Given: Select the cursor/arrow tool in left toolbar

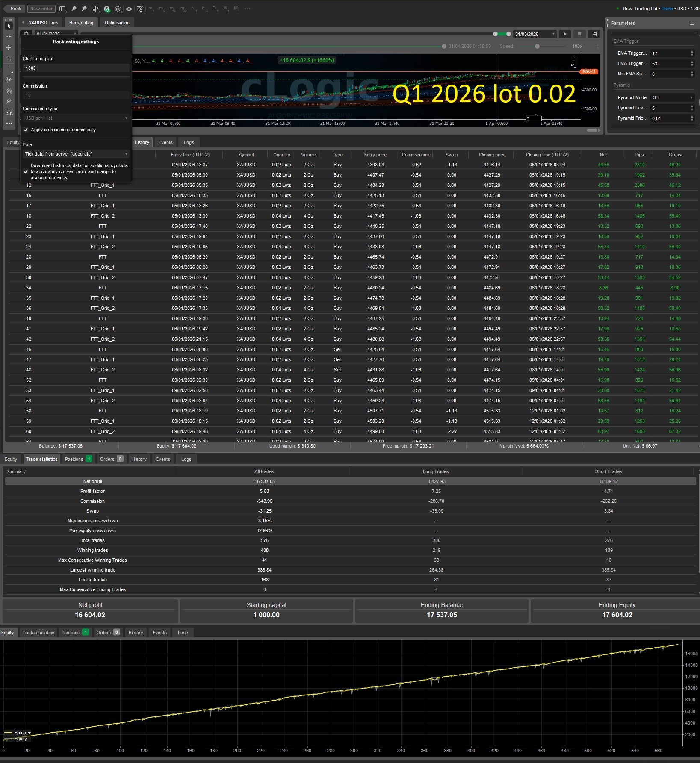Looking at the screenshot, I should click(9, 26).
